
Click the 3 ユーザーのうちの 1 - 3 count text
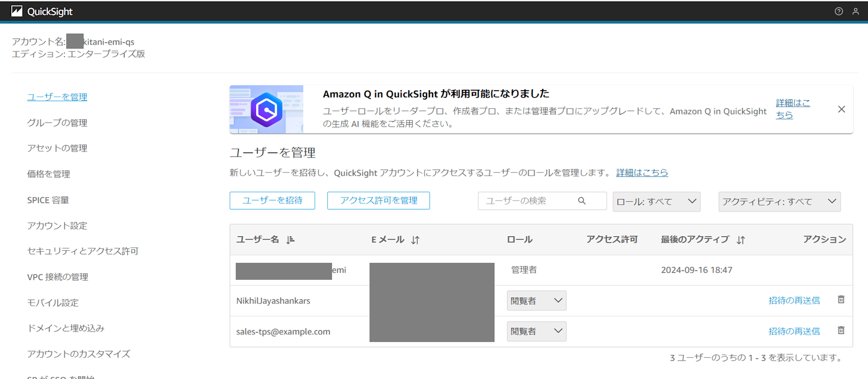click(x=756, y=358)
